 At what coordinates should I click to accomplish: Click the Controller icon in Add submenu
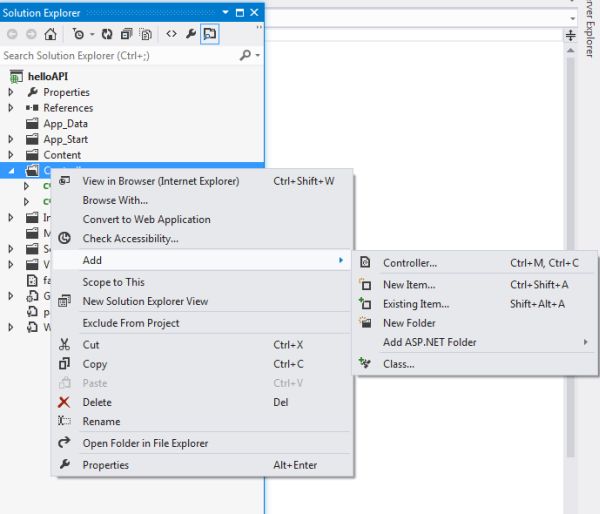pyautogui.click(x=365, y=262)
